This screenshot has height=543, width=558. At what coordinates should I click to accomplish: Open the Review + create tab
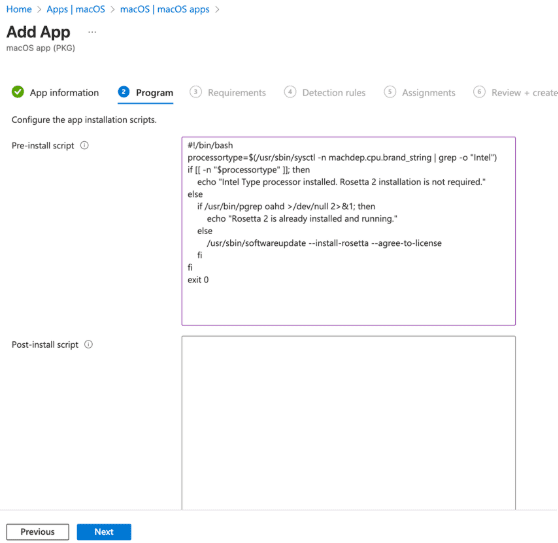click(x=525, y=93)
